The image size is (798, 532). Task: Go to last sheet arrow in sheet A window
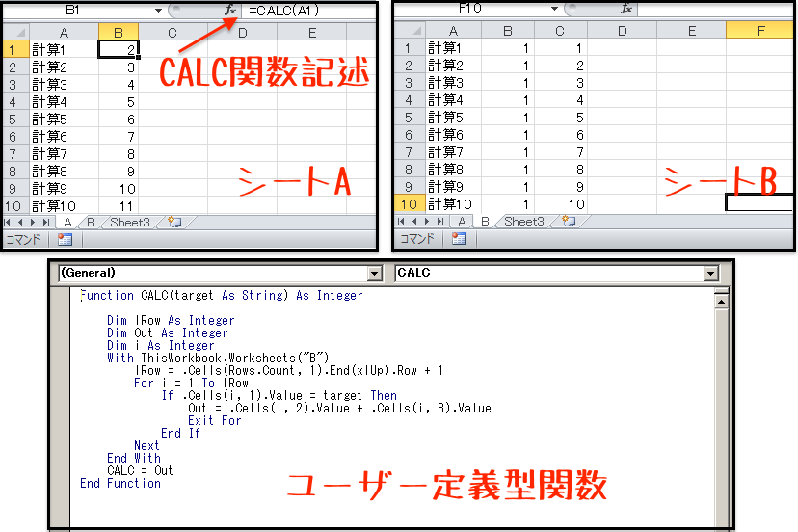[46, 222]
